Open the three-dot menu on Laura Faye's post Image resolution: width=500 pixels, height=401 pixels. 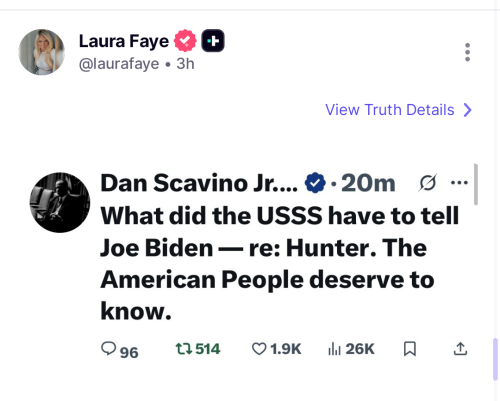click(x=467, y=52)
